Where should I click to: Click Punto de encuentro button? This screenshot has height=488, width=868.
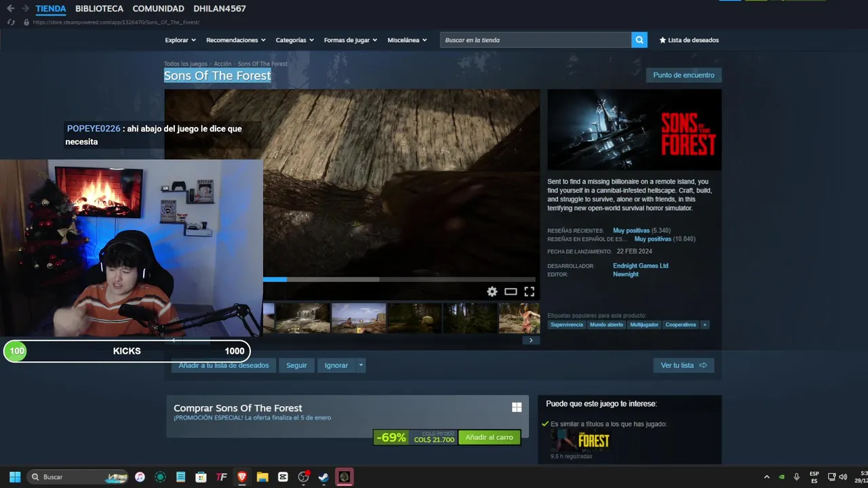coord(684,75)
